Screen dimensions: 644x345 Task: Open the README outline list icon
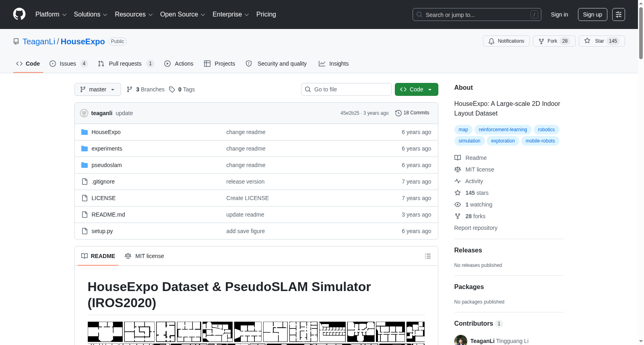tap(428, 256)
